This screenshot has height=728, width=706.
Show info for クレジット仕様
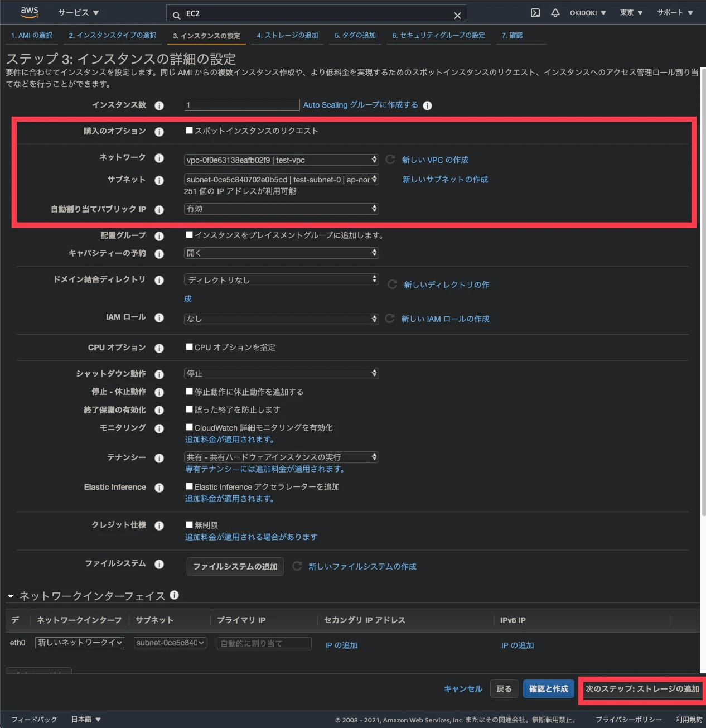click(x=159, y=525)
